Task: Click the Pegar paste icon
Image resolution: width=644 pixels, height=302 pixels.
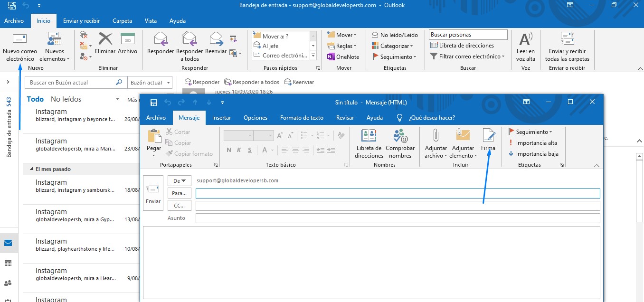Action: (154, 137)
